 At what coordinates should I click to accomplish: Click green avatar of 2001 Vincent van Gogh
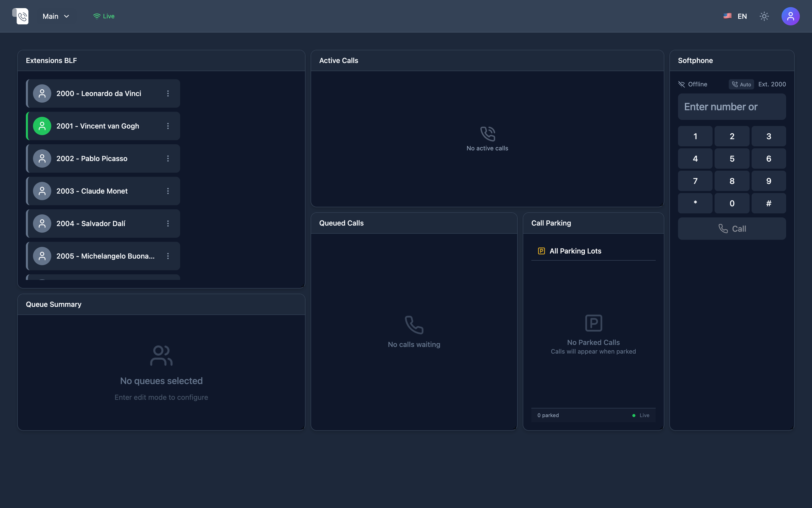(x=42, y=126)
